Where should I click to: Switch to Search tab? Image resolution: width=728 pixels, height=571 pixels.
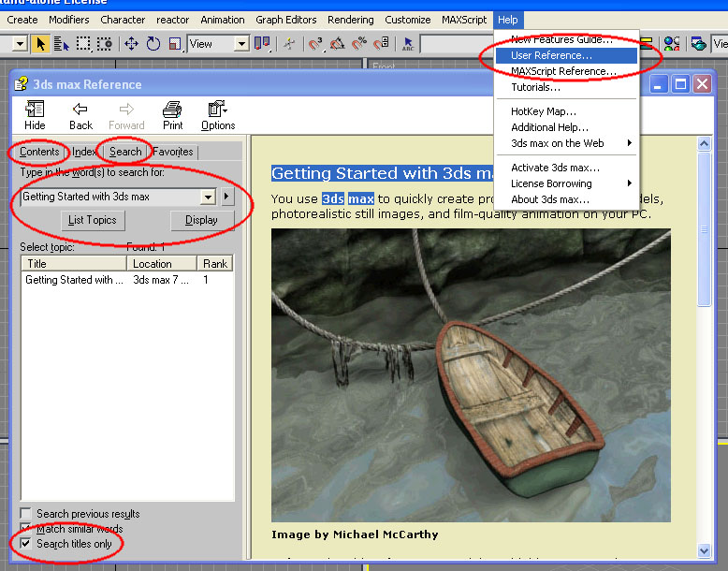point(125,152)
